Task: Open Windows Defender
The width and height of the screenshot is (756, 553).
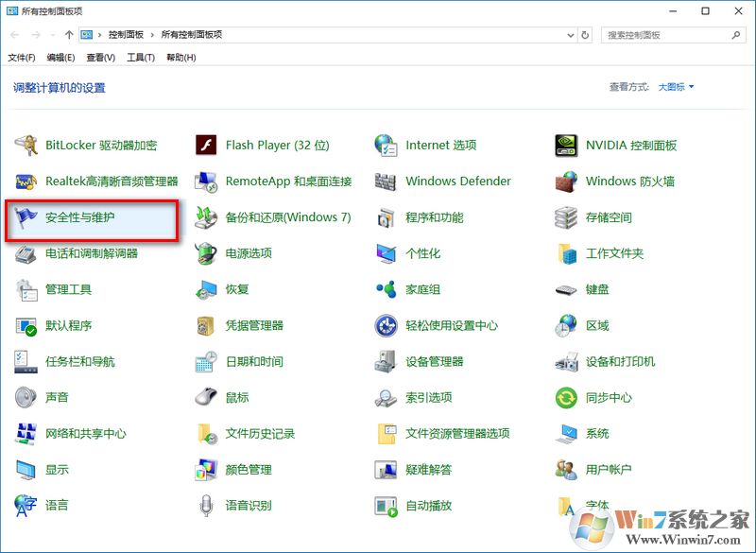Action: pos(458,181)
